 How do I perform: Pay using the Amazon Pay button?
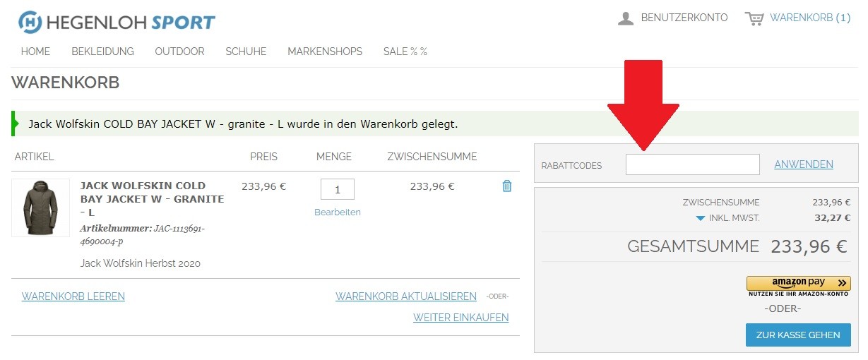point(799,283)
